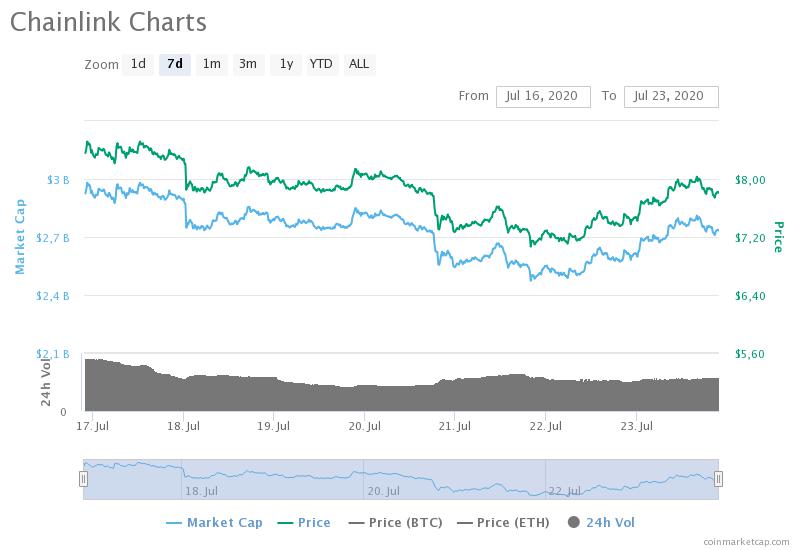Viewport: 800px width, 550px height.
Task: Set chart zoom to 1y
Action: (x=286, y=64)
